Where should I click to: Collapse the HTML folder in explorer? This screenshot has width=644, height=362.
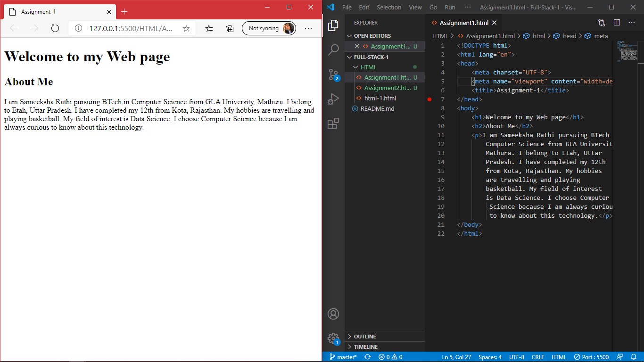tap(368, 67)
